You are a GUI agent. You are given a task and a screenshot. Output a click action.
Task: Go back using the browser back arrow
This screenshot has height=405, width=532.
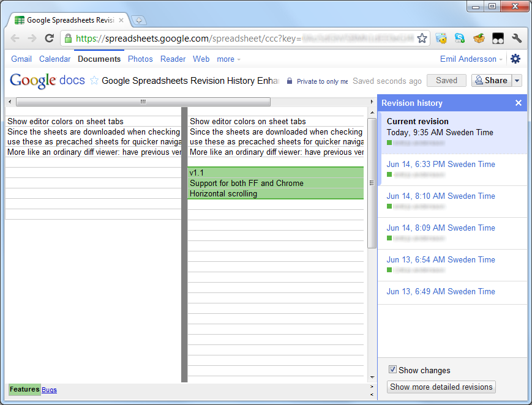pyautogui.click(x=15, y=39)
